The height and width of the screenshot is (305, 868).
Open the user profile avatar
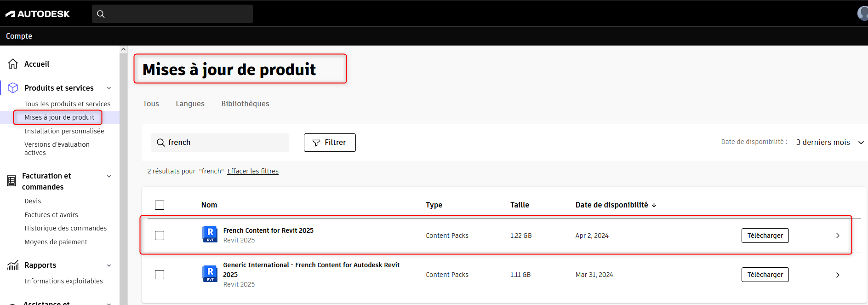[862, 13]
